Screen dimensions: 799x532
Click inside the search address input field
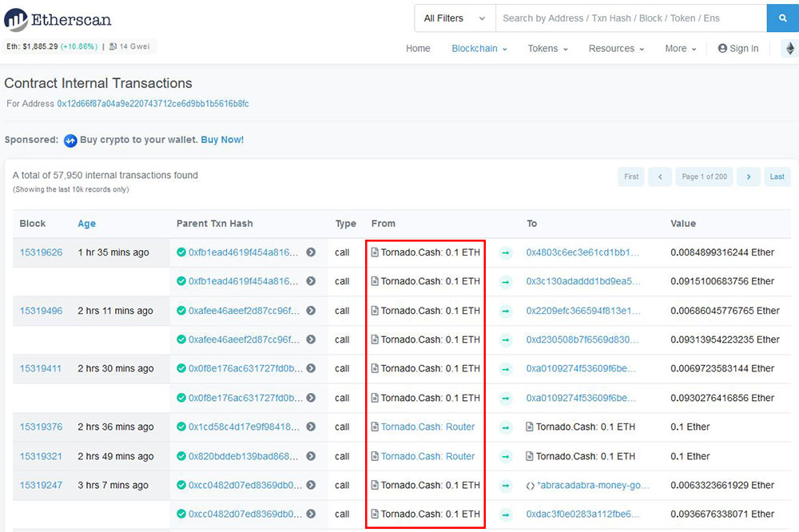[x=631, y=18]
